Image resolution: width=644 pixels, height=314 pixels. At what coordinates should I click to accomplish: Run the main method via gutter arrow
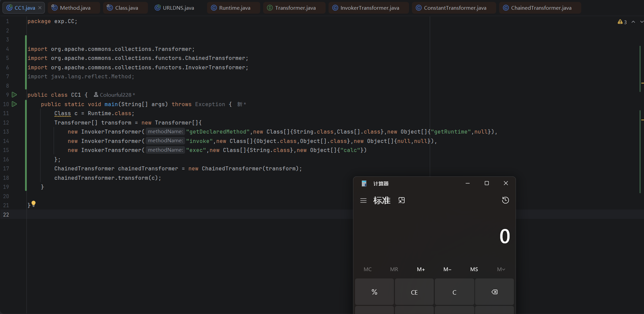point(14,104)
